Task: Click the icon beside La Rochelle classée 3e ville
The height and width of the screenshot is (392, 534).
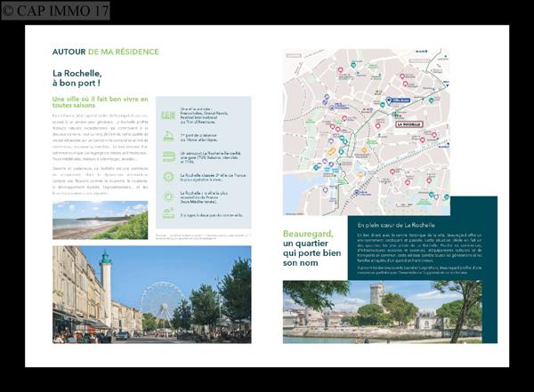Action: (x=167, y=176)
